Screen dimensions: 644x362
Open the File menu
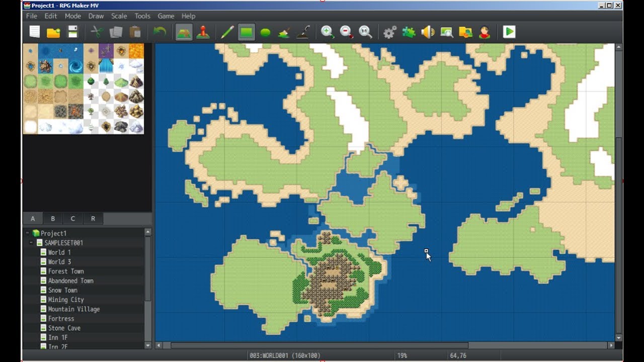coord(32,16)
